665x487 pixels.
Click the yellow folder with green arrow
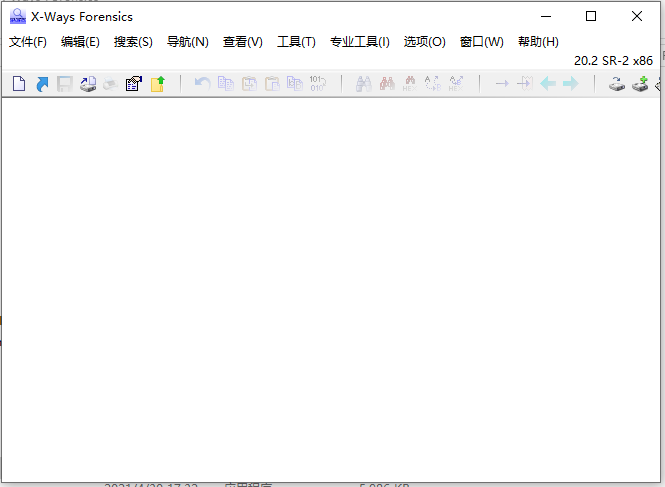coord(157,84)
